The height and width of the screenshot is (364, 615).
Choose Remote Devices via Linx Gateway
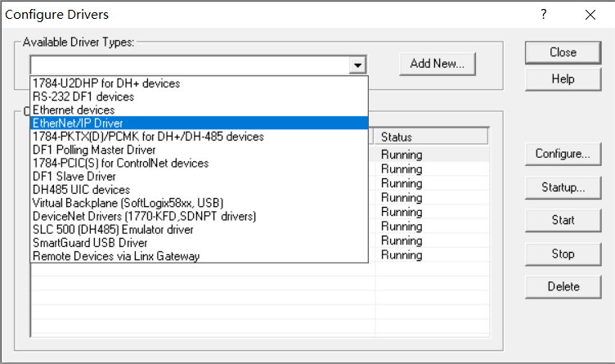(x=116, y=256)
